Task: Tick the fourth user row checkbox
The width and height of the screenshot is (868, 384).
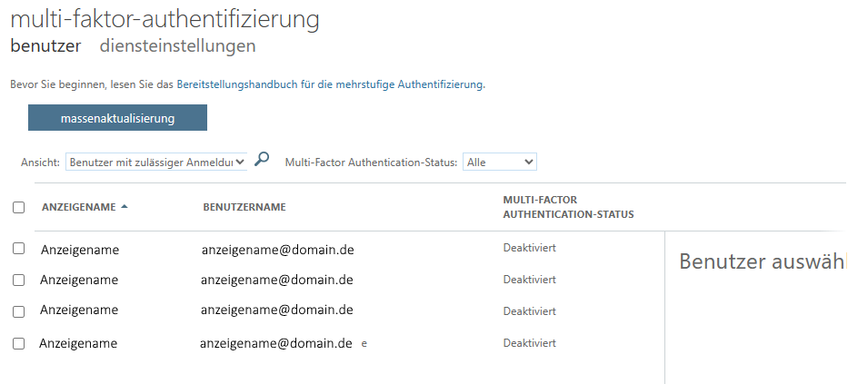Action: click(x=19, y=343)
